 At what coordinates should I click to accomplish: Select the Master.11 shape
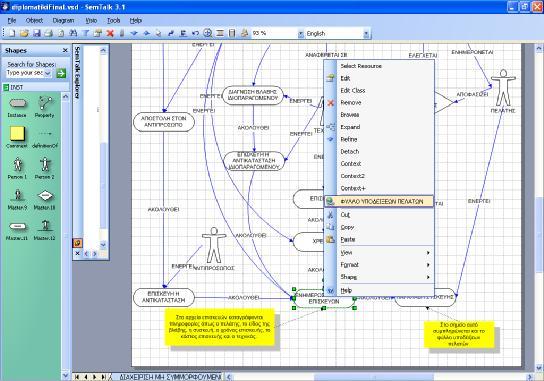coord(17,230)
